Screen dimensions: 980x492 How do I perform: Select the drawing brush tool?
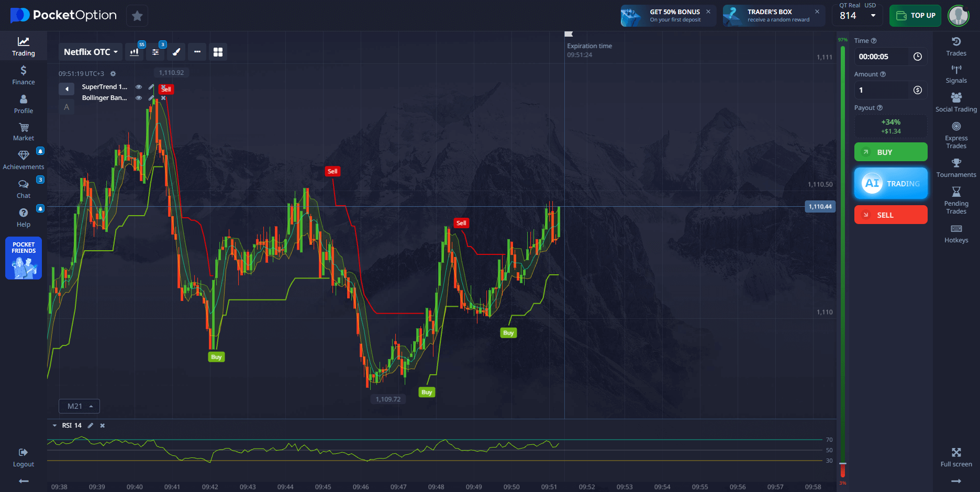(x=176, y=52)
